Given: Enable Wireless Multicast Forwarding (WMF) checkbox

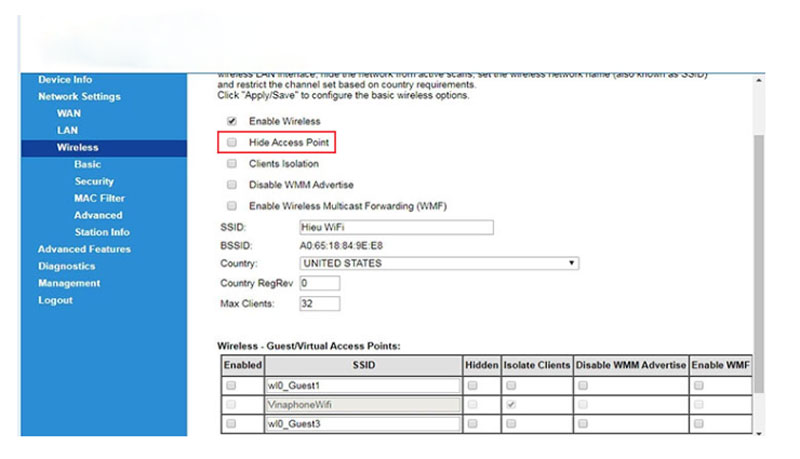Looking at the screenshot, I should 232,206.
